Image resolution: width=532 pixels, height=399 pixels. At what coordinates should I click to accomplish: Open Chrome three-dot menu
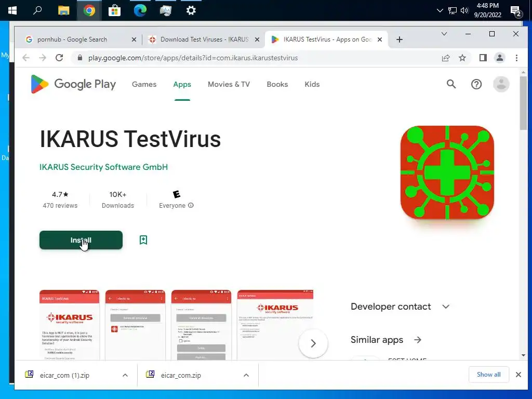coord(517,58)
